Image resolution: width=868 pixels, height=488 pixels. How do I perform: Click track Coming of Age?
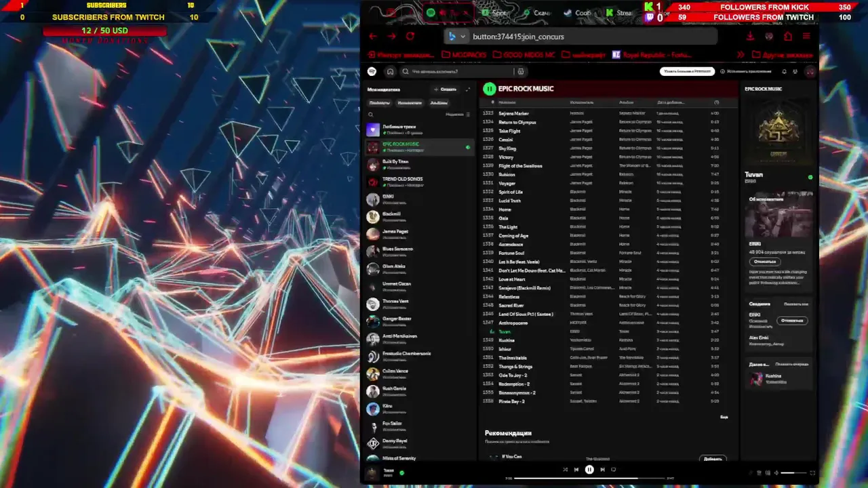tap(513, 236)
